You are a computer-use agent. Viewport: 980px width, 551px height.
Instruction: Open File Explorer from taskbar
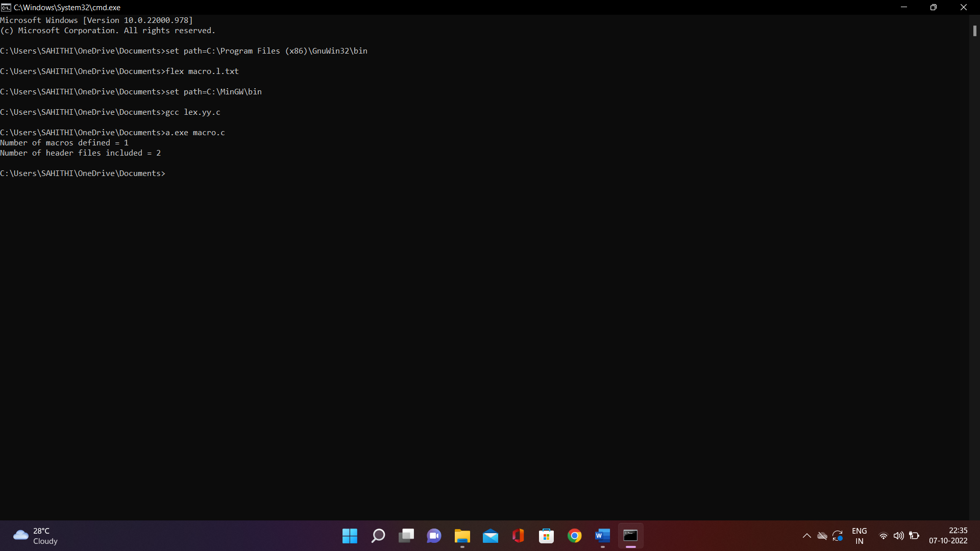462,536
